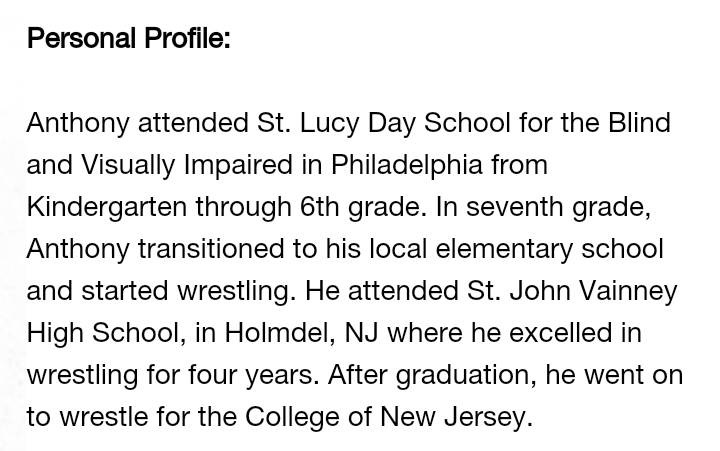Click the words "New Jersey" at the end
This screenshot has height=451, width=720.
(x=452, y=417)
